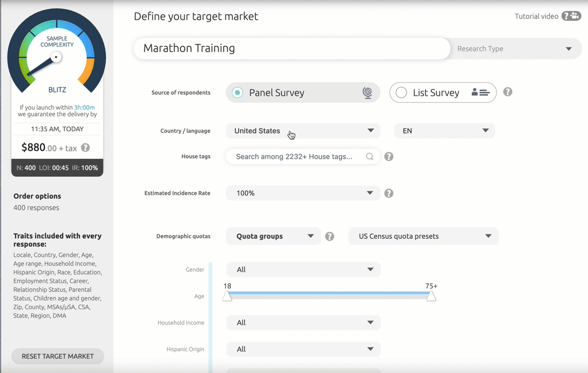Select the Panel Survey radio button
This screenshot has width=588, height=373.
point(237,92)
